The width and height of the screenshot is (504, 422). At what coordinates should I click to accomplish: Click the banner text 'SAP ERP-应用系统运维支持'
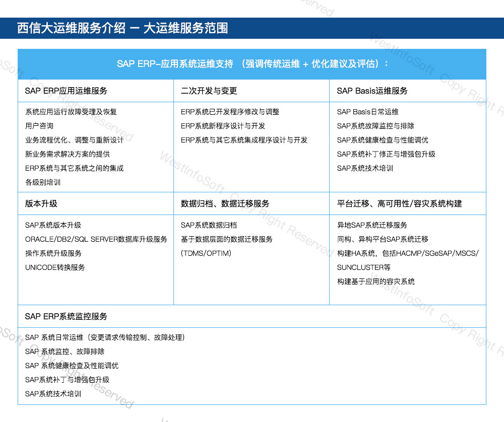(x=175, y=63)
